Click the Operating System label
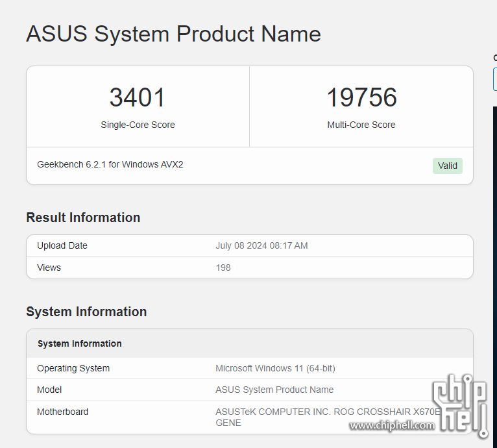The image size is (497, 448). click(73, 368)
